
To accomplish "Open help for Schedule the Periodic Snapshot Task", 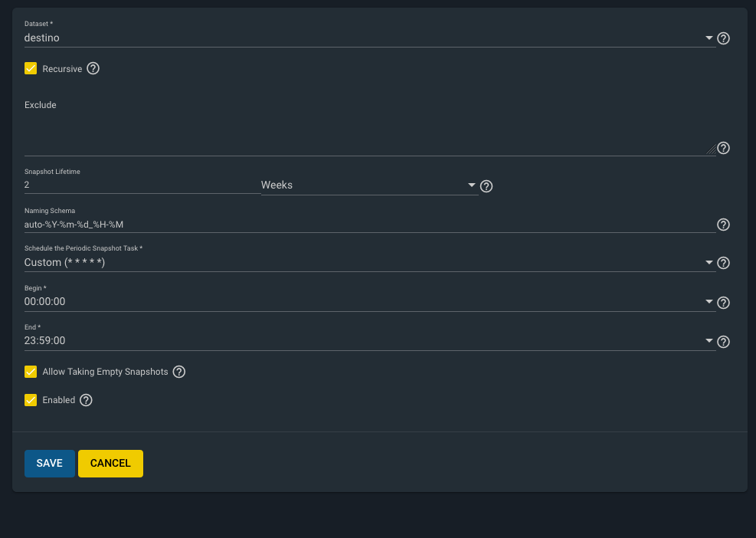I will pos(723,263).
